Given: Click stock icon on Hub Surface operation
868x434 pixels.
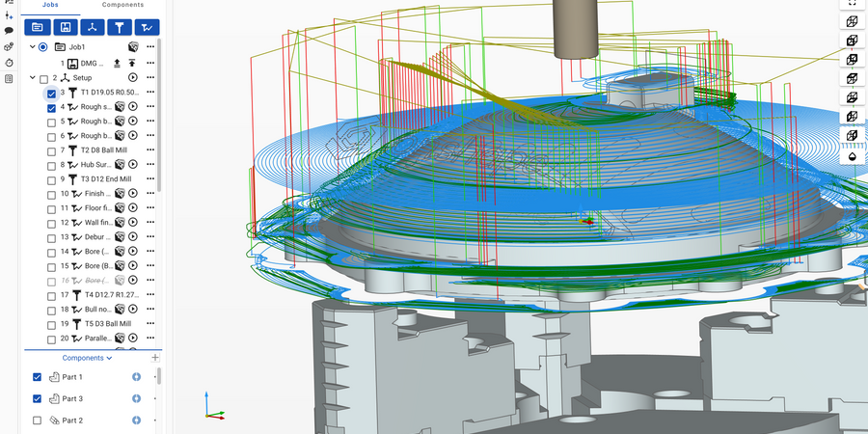Looking at the screenshot, I should [120, 165].
